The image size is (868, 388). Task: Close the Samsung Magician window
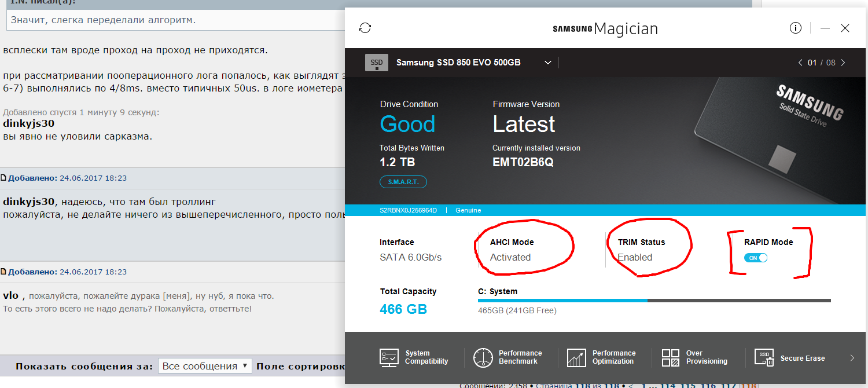(845, 28)
